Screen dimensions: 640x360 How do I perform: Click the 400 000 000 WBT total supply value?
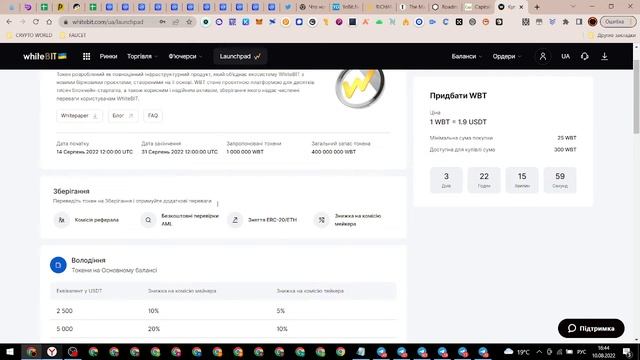(333, 152)
